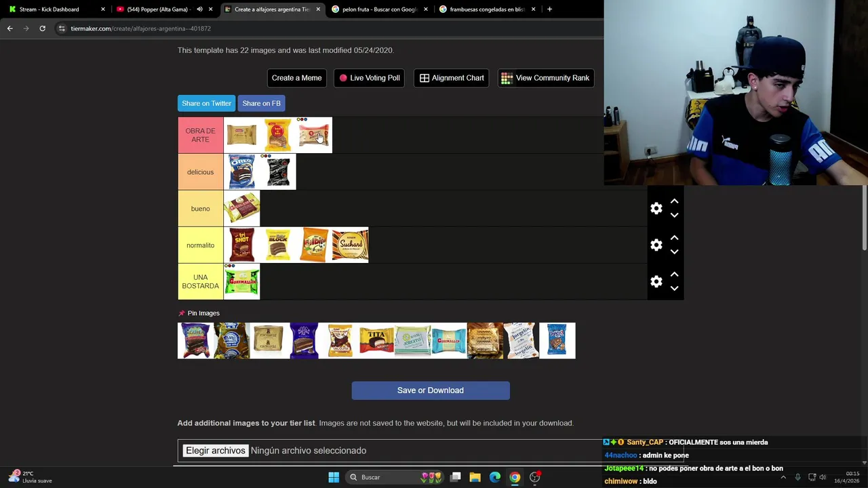The width and height of the screenshot is (868, 488).
Task: Open OBS Studio from taskbar
Action: point(535,477)
